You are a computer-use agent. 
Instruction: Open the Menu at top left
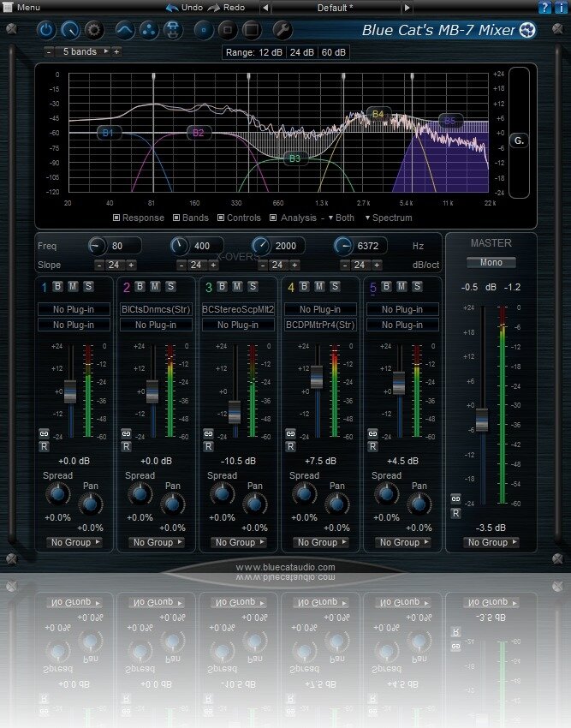tap(21, 8)
